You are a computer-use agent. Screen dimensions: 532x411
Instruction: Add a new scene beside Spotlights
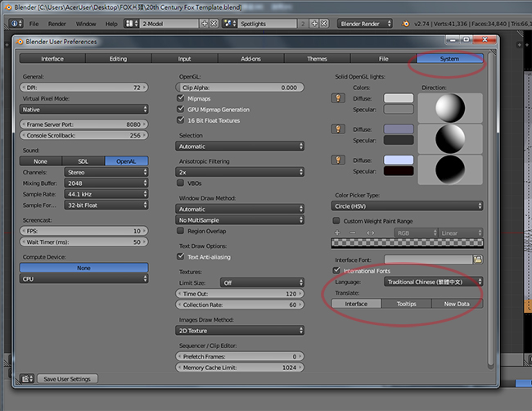tap(314, 24)
